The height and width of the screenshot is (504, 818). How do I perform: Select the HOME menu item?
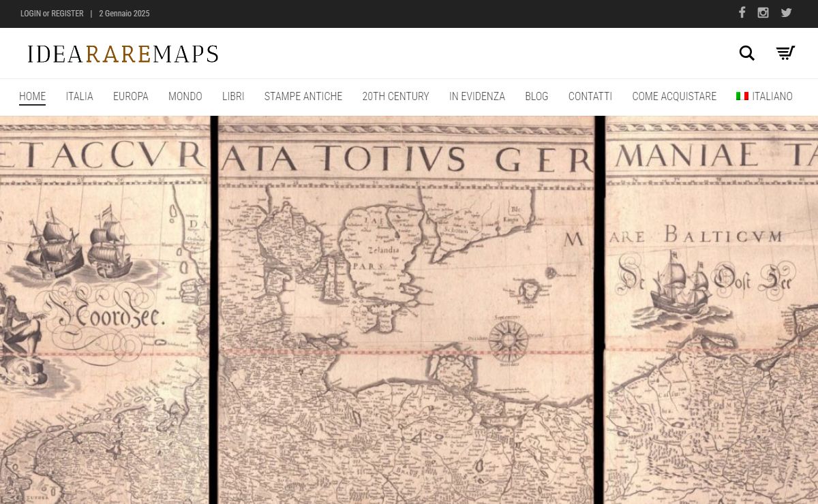(x=33, y=97)
